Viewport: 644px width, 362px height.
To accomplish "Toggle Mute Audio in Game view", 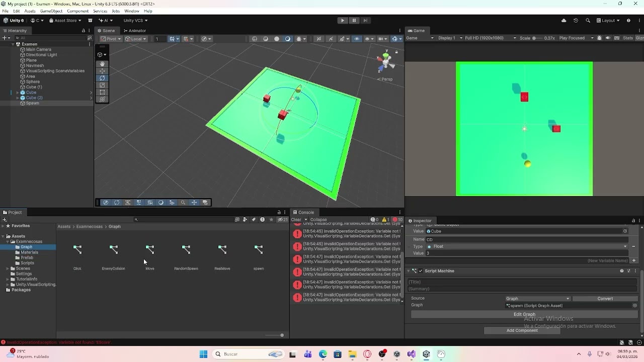I will (608, 38).
